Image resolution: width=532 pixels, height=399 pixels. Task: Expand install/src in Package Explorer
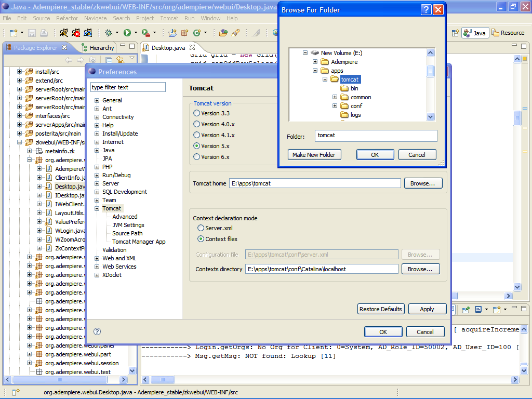[x=19, y=72]
